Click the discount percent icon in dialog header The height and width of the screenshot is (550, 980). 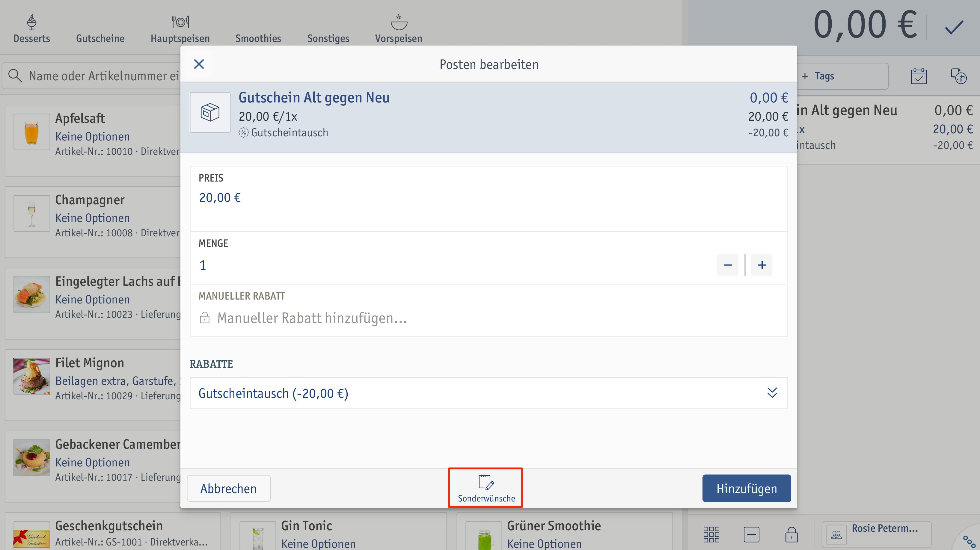click(x=243, y=132)
